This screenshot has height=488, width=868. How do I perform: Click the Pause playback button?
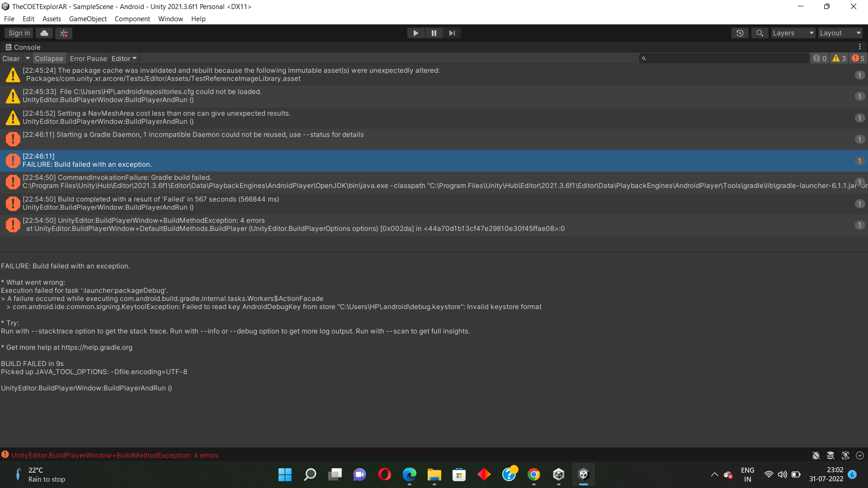pos(434,33)
